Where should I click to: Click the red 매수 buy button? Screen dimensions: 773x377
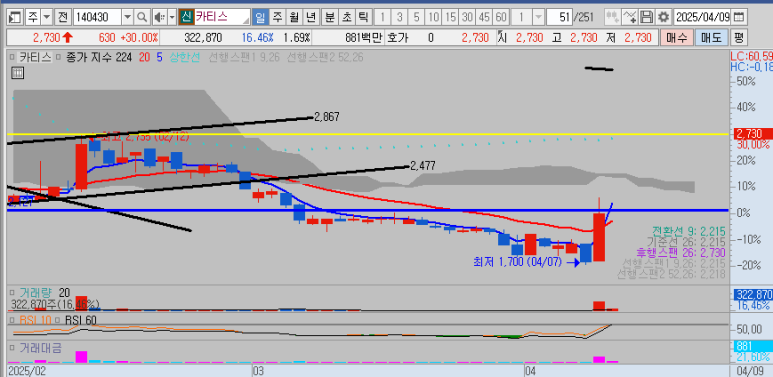coord(676,38)
